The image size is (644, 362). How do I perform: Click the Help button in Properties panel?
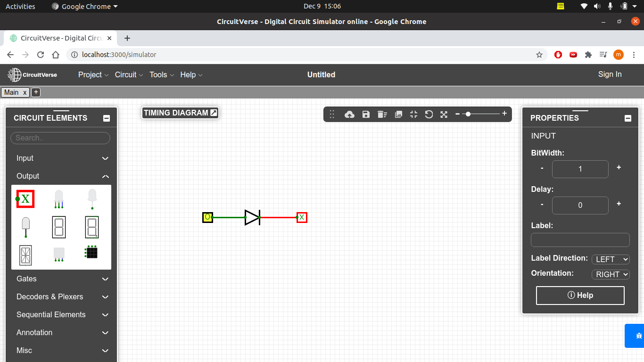580,295
